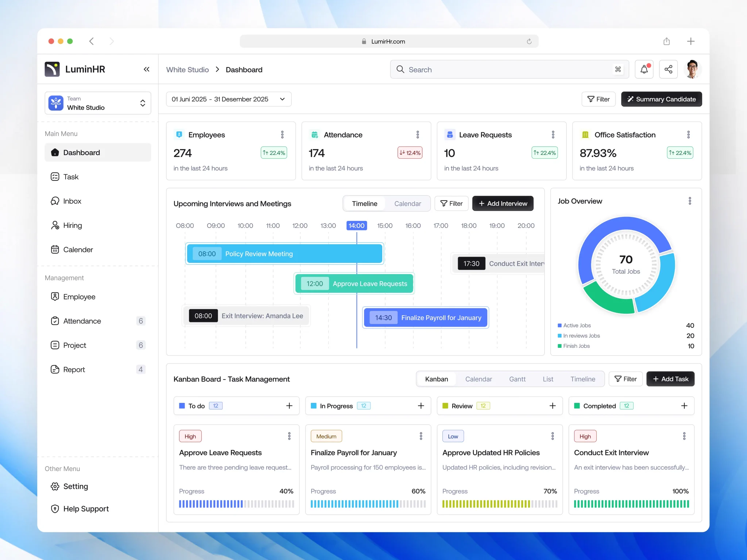Expand the date range dropdown
This screenshot has height=560, width=747.
coord(229,99)
